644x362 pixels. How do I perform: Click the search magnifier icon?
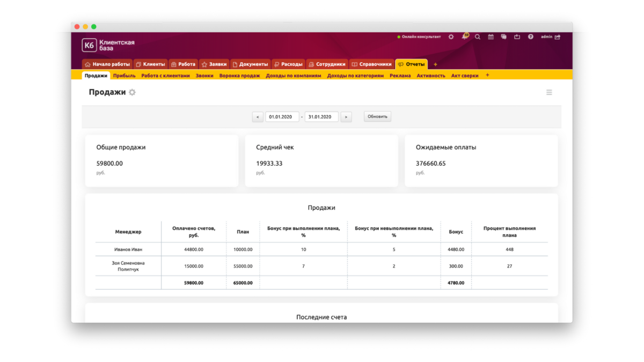[478, 37]
